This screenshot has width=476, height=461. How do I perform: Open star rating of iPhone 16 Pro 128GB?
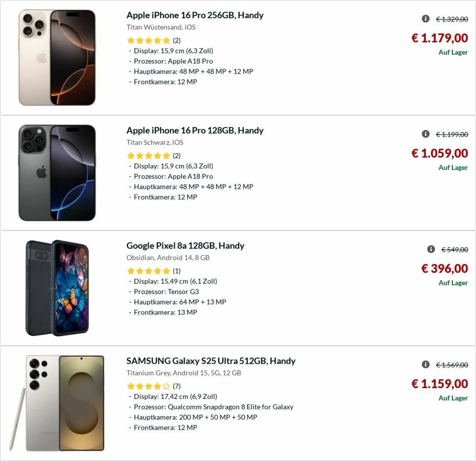[x=149, y=156]
